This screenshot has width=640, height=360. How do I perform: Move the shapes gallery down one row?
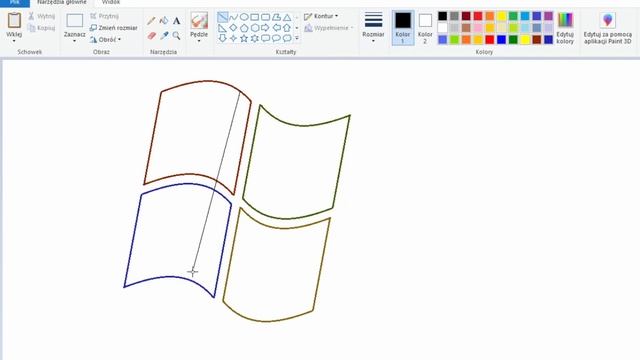click(297, 28)
